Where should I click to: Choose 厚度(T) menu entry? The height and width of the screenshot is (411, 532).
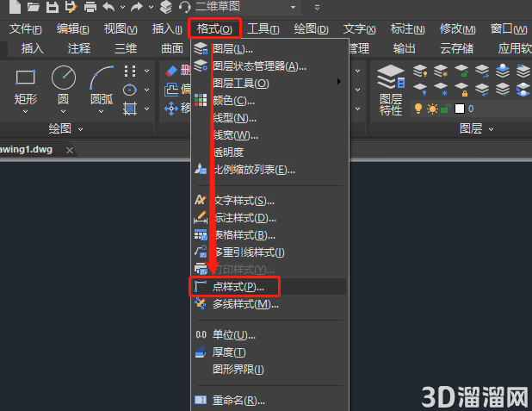[x=269, y=352]
